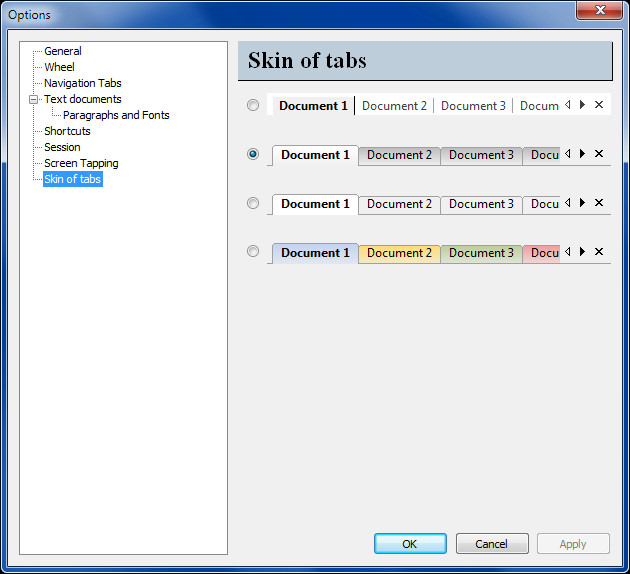Select Shortcuts in the options tree
This screenshot has height=574, width=630.
pyautogui.click(x=67, y=131)
